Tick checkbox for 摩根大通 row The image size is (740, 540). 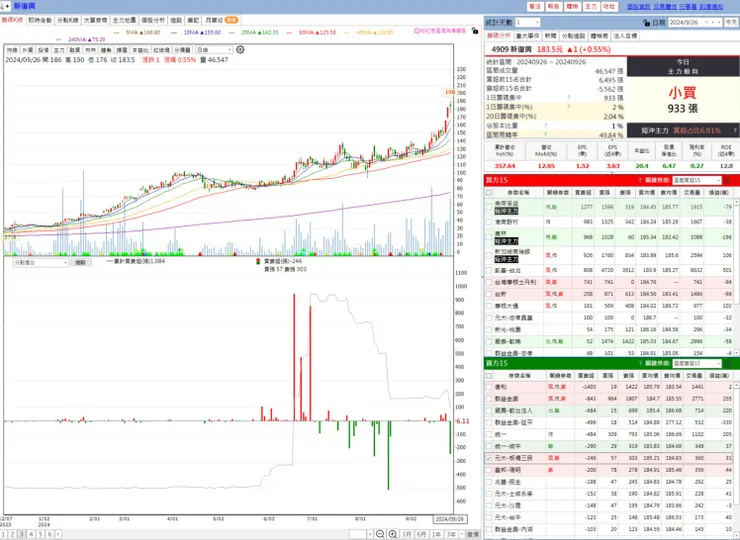(489, 306)
